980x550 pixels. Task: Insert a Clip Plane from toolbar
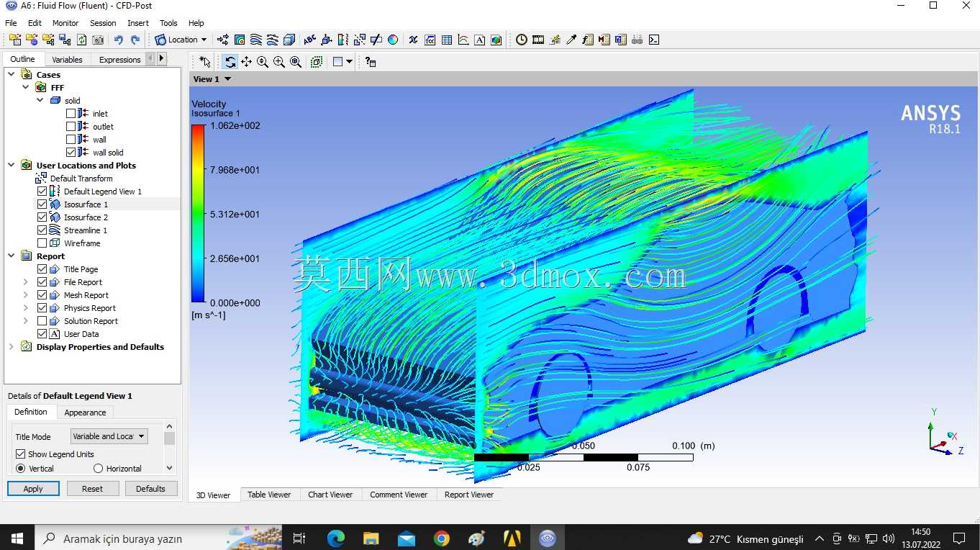click(376, 40)
